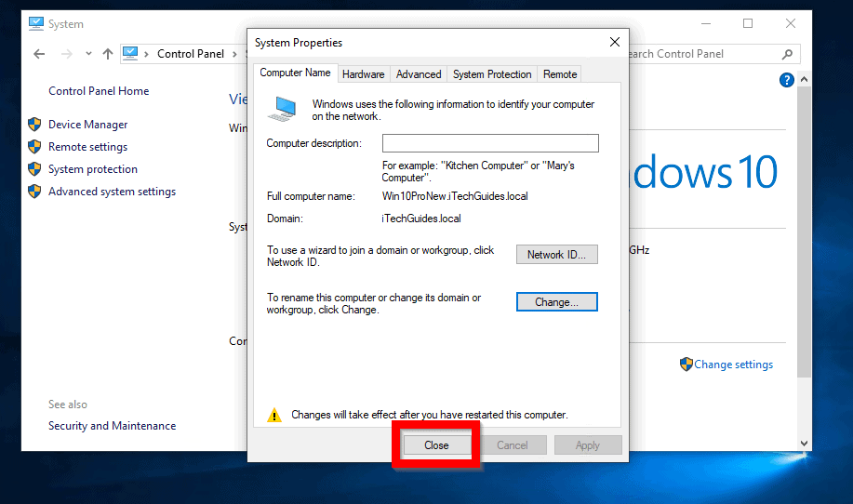Maximize the System window

pyautogui.click(x=748, y=23)
